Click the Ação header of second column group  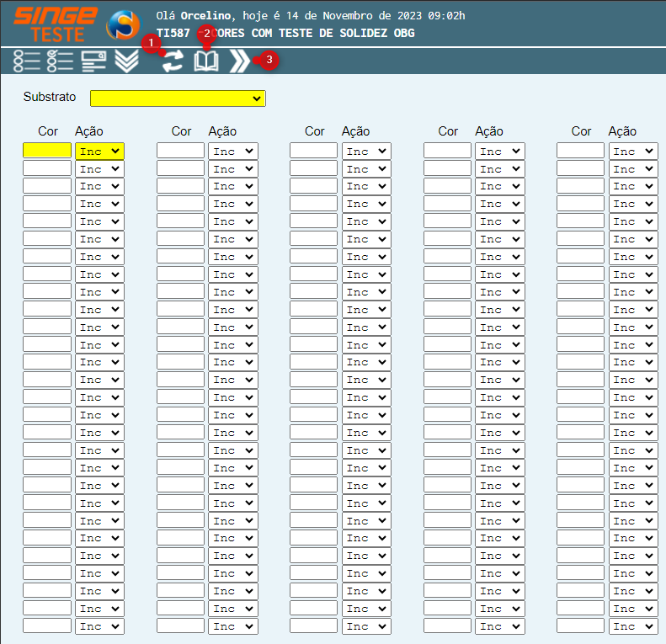coord(222,131)
